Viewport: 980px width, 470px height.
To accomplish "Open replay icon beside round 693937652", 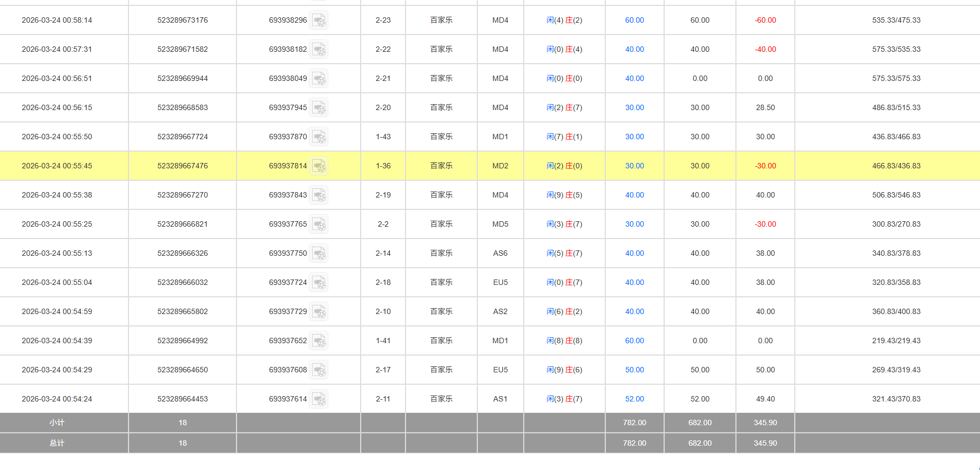I will point(319,341).
